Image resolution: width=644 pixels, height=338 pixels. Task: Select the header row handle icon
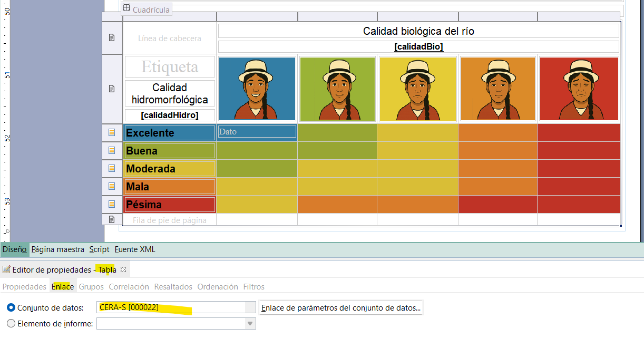(112, 37)
